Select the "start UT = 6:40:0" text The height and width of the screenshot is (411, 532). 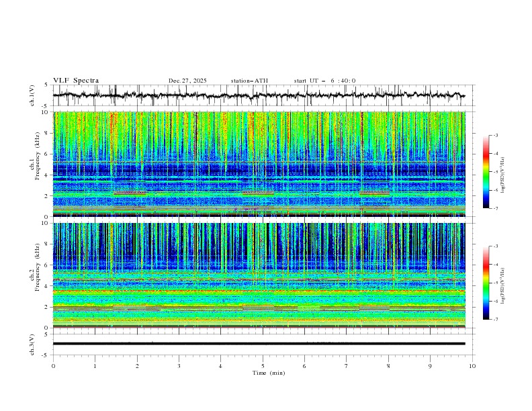[324, 81]
